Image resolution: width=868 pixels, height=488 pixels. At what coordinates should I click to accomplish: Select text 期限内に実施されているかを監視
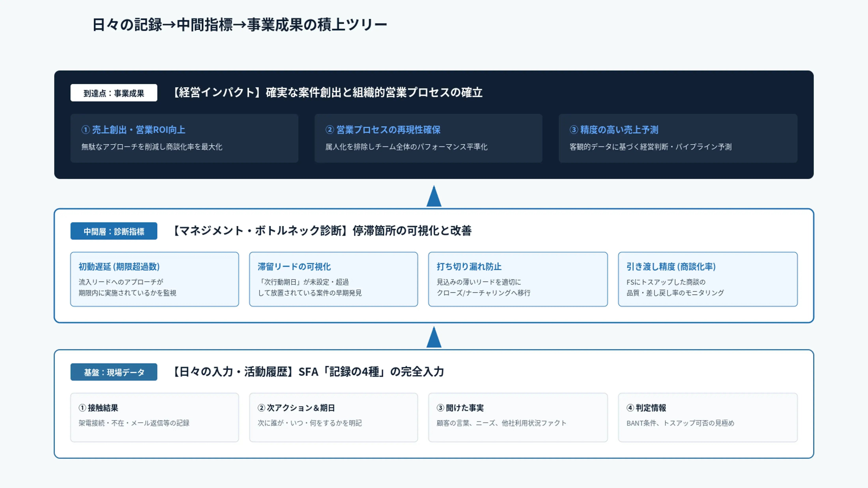pos(127,293)
